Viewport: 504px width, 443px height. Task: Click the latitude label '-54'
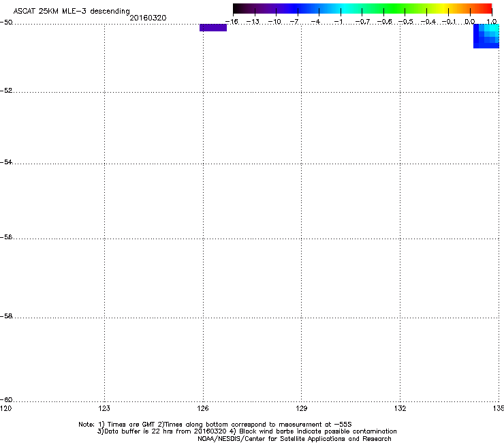(6, 162)
